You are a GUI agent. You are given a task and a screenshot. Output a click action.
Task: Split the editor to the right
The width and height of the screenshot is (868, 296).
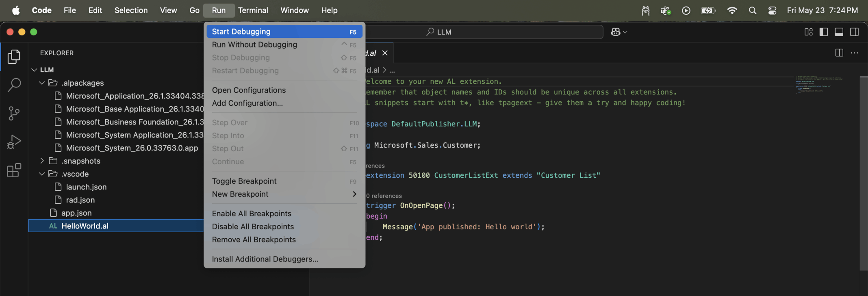coord(839,53)
